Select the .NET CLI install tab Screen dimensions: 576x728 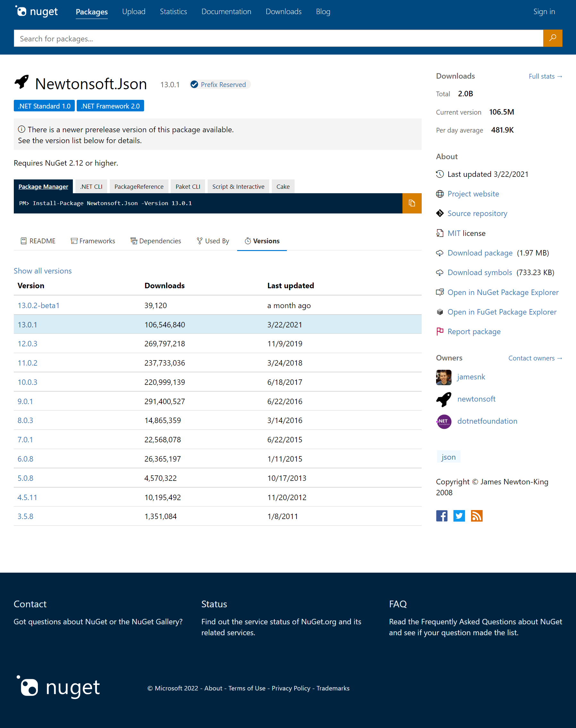[91, 186]
